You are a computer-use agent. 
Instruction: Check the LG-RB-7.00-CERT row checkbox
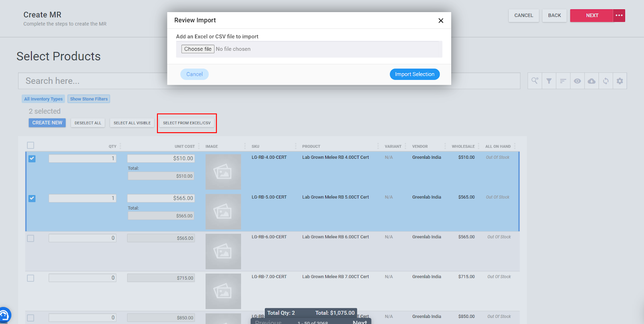coord(31,278)
